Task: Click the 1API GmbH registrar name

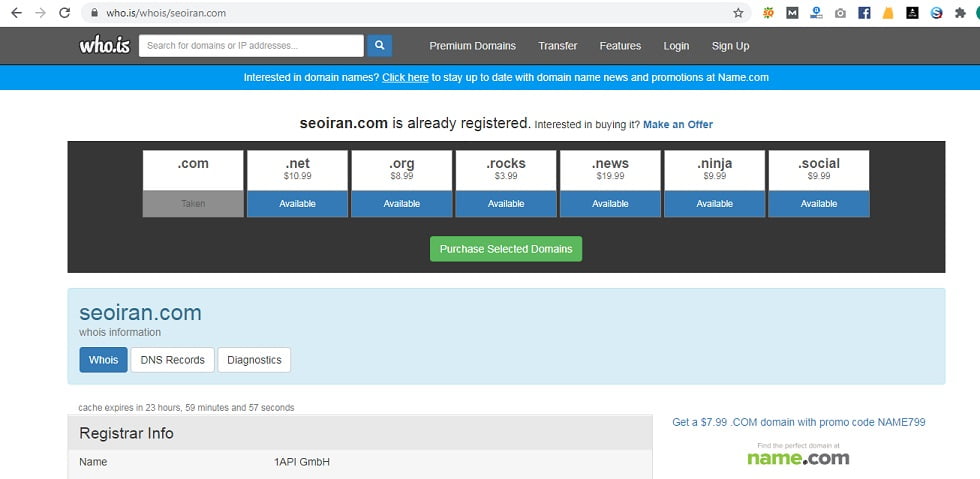Action: pyautogui.click(x=302, y=462)
